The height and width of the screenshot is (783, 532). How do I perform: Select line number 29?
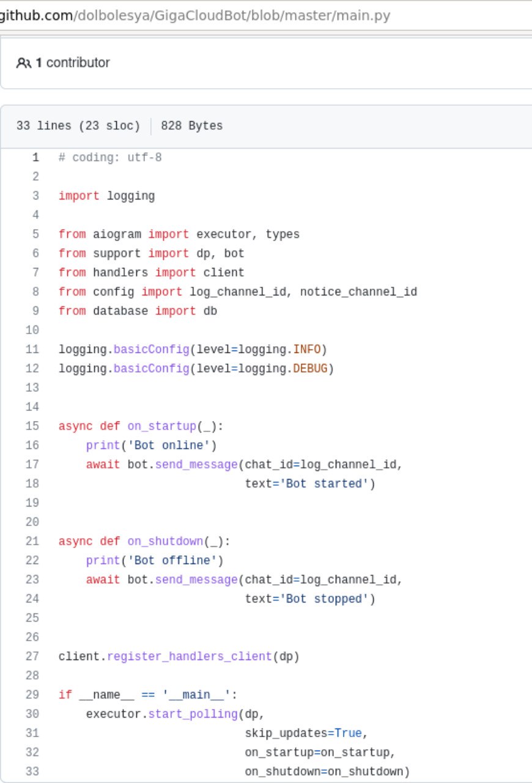click(x=32, y=694)
